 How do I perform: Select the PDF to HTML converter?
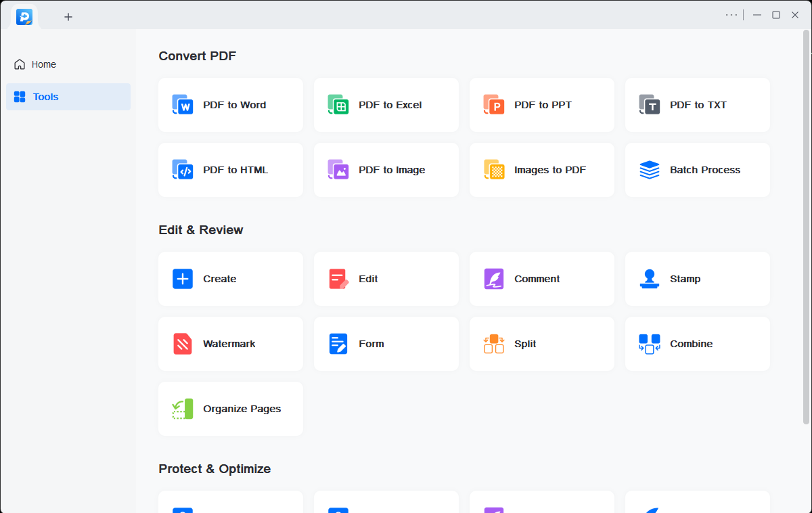230,170
